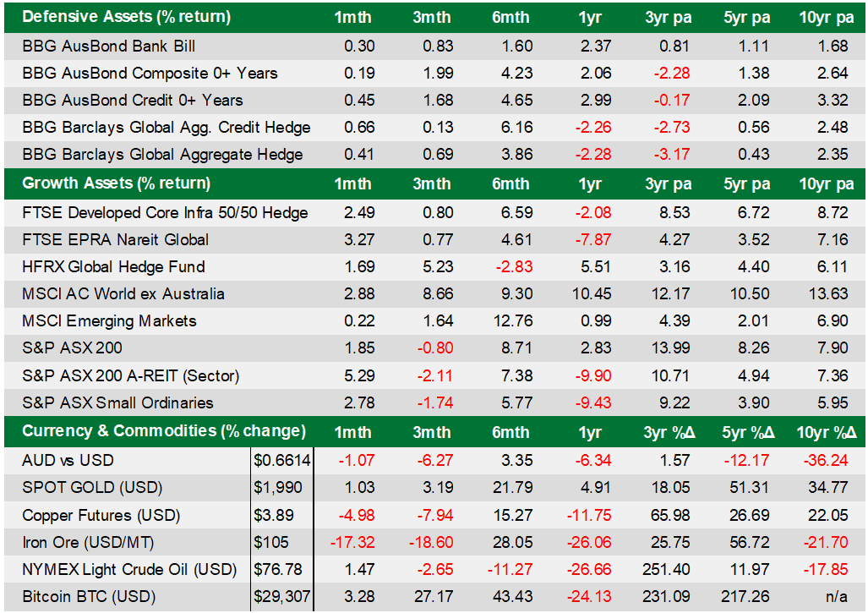Click Bitcoin 5yr change "217.26"
This screenshot has width=868, height=613.
[x=745, y=597]
